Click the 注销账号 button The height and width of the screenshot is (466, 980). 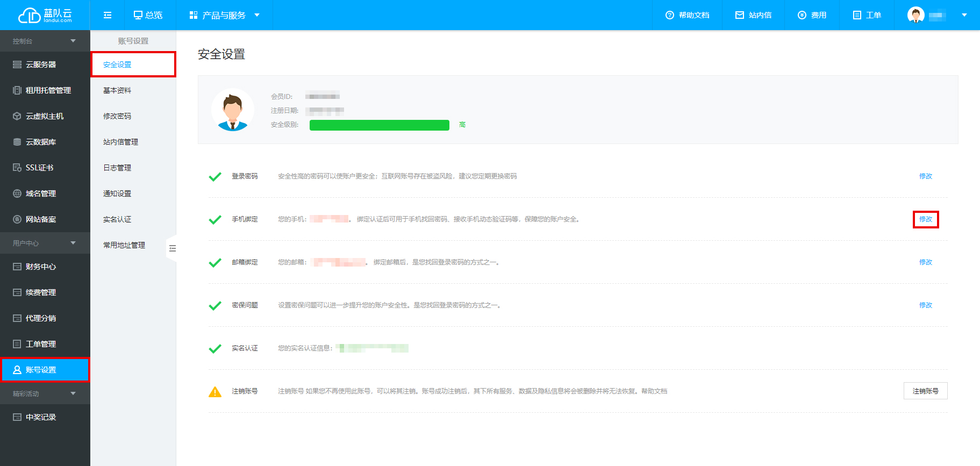point(926,391)
